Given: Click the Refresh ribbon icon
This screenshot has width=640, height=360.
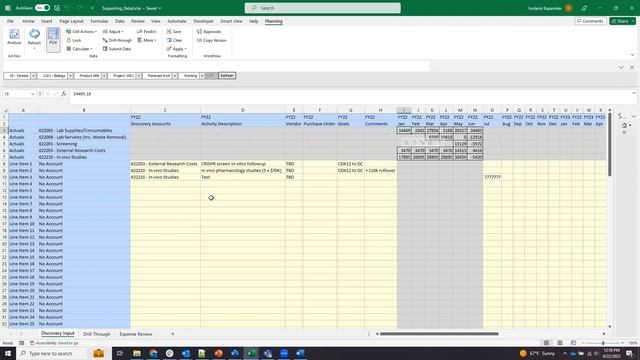Looking at the screenshot, I should coord(34,37).
